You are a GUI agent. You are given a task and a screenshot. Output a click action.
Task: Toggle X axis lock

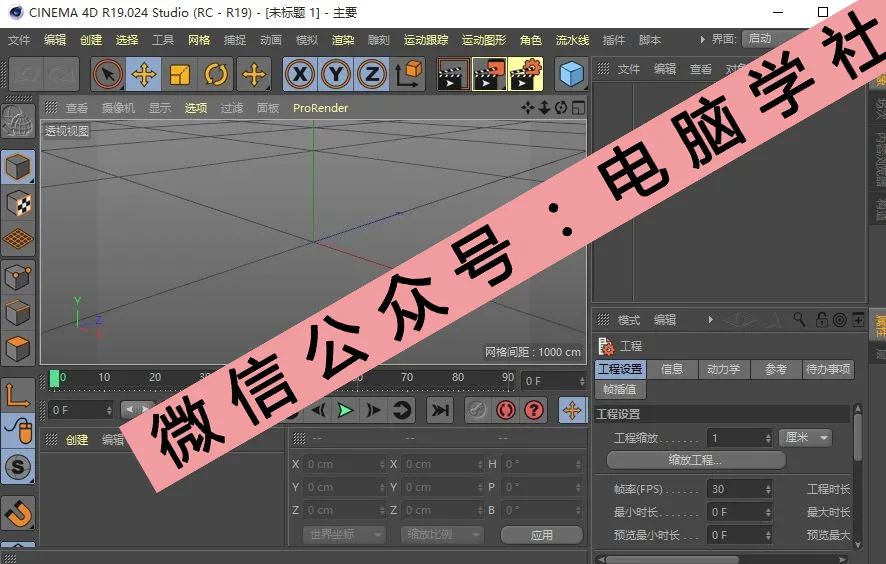coord(300,74)
